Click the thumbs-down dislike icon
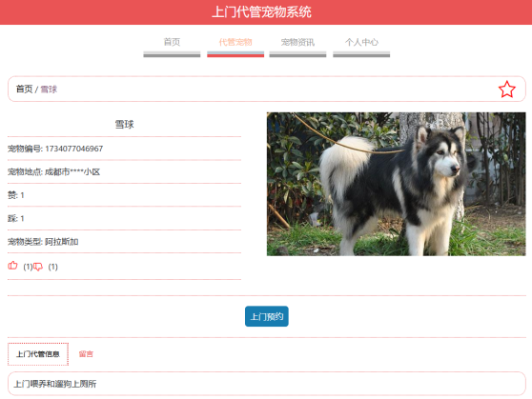This screenshot has height=399, width=532. pyautogui.click(x=38, y=267)
